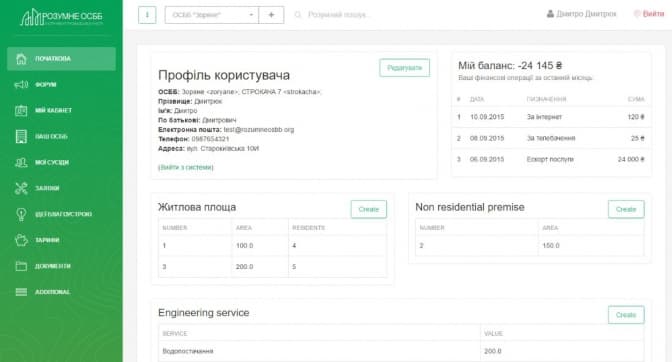Viewport: 672px width, 362px height.
Task: Click the 24 000 ₴ sum cell
Action: tap(631, 159)
